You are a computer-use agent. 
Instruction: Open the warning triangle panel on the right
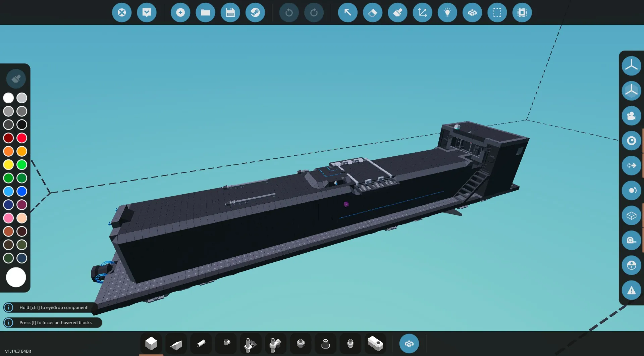tap(631, 290)
